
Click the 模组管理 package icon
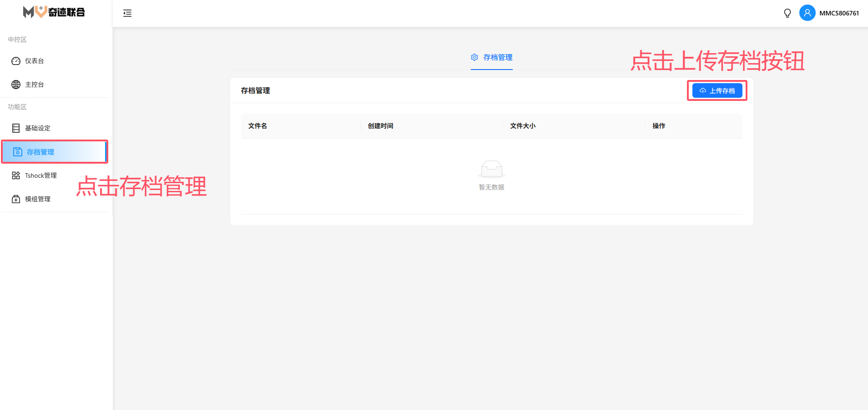coord(16,199)
